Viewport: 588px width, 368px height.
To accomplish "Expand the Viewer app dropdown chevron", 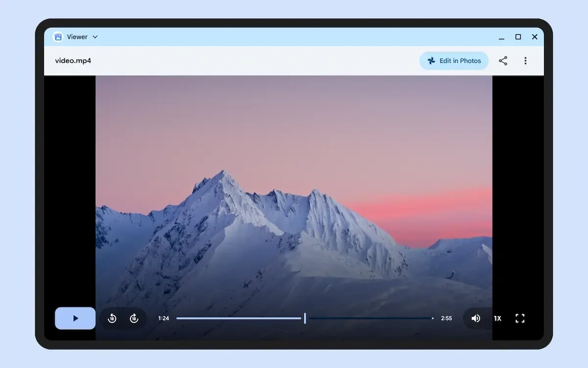I will [95, 37].
